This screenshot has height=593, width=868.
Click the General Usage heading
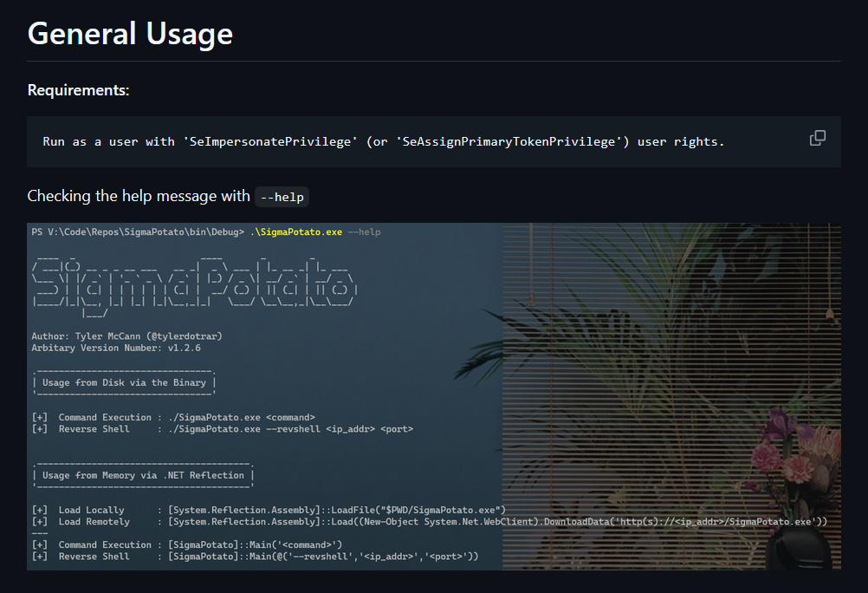130,33
